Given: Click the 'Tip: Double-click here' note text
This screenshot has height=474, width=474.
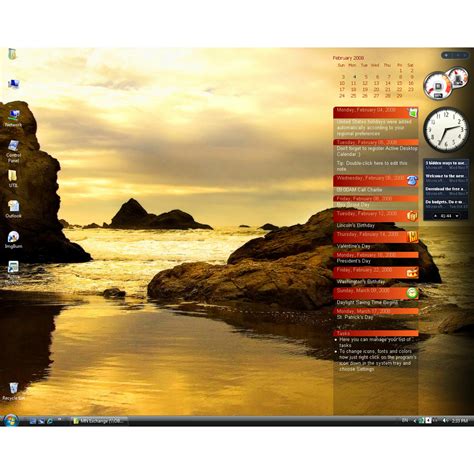Looking at the screenshot, I should click(x=372, y=166).
